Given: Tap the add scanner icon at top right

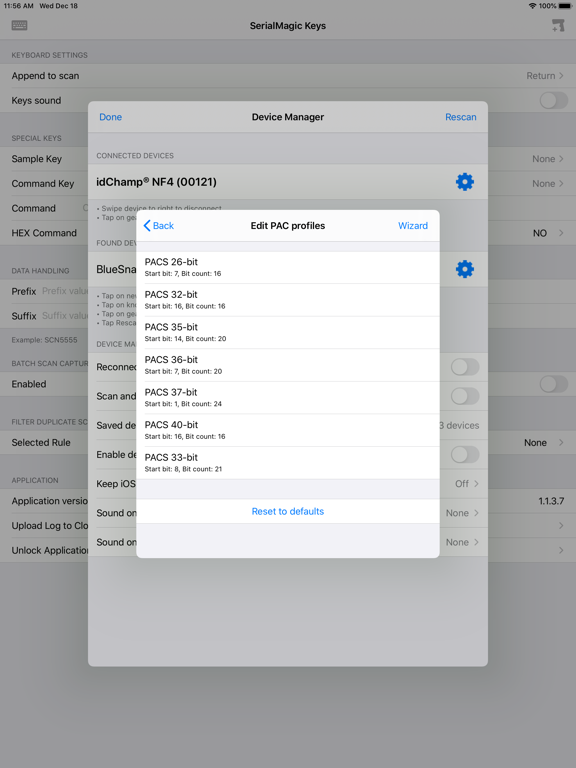Looking at the screenshot, I should (x=558, y=25).
